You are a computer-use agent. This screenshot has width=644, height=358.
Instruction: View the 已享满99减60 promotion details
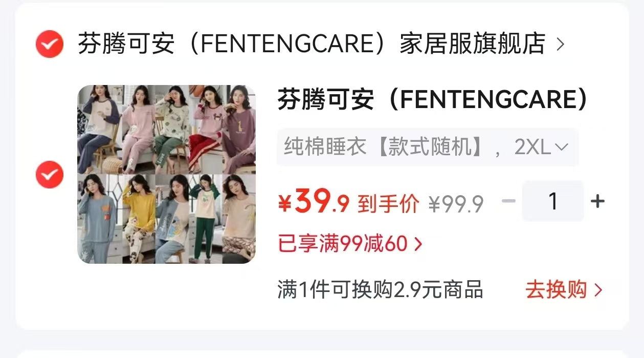coord(350,244)
